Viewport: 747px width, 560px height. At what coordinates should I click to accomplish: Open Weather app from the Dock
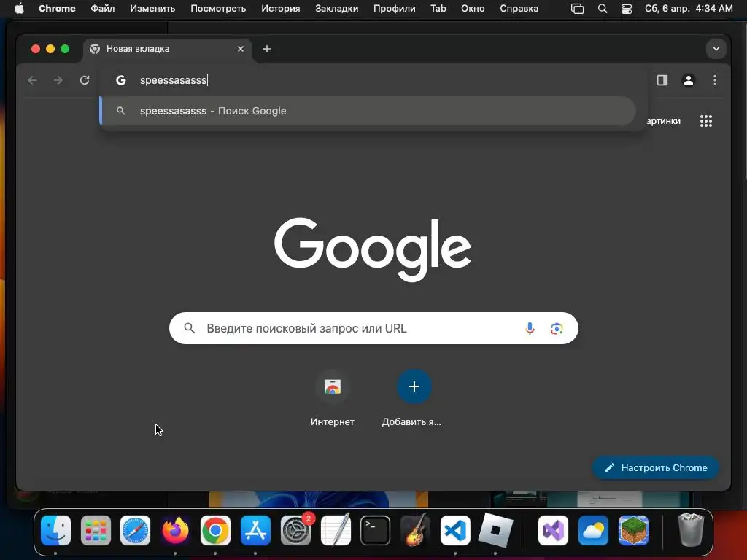[x=593, y=531]
